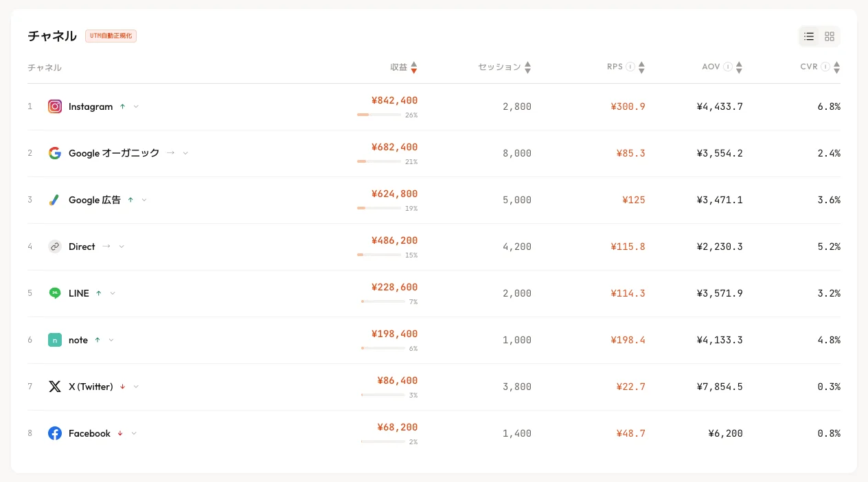
Task: Click the Facebook channel icon
Action: click(x=55, y=433)
